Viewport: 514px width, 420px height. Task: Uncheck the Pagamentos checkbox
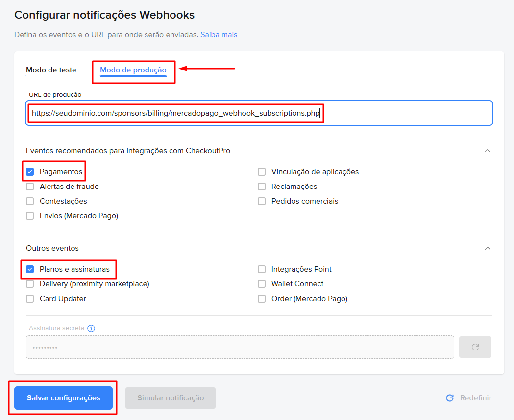click(30, 172)
